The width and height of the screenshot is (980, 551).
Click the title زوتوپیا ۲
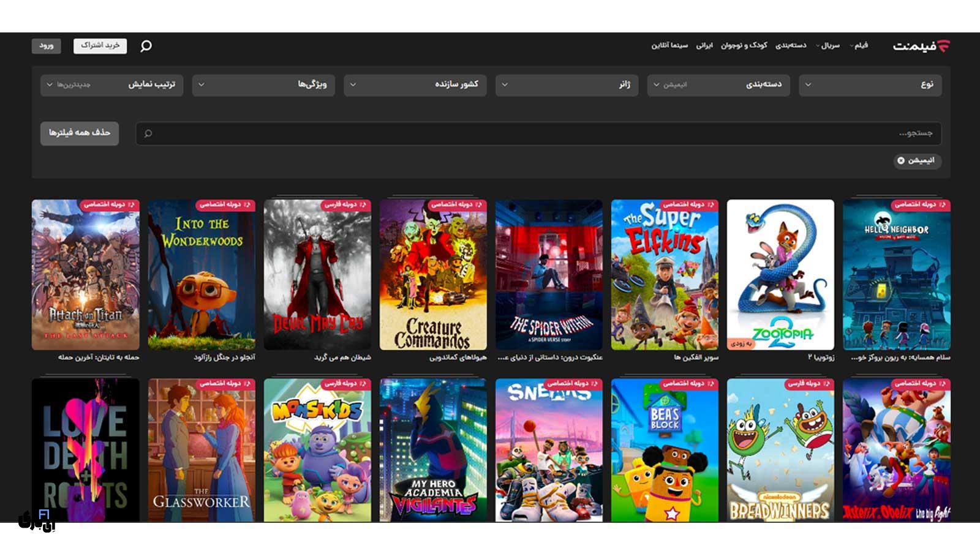[x=821, y=358]
